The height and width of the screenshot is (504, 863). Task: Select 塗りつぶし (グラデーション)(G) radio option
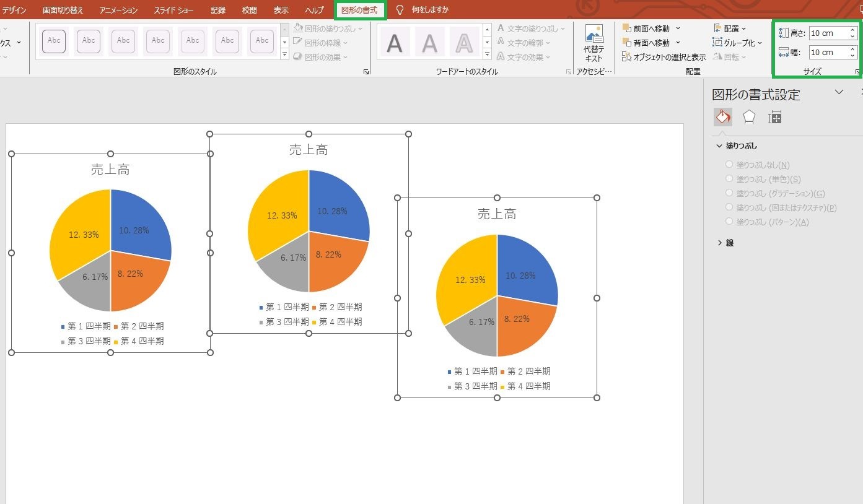pos(729,193)
